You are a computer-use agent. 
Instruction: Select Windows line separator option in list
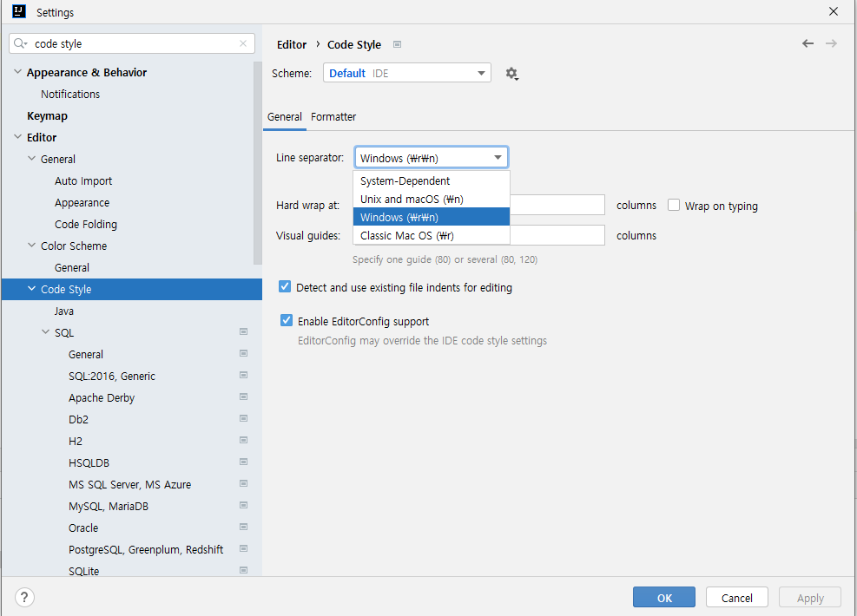[432, 217]
